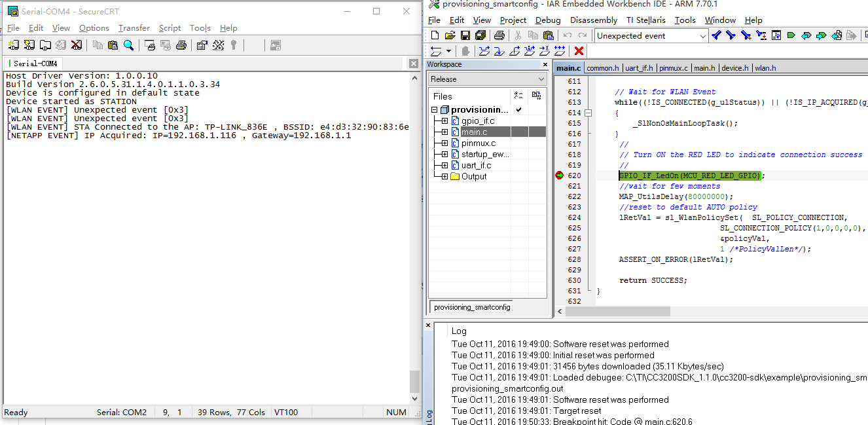Switch to pinmux.c editor tab

click(674, 68)
